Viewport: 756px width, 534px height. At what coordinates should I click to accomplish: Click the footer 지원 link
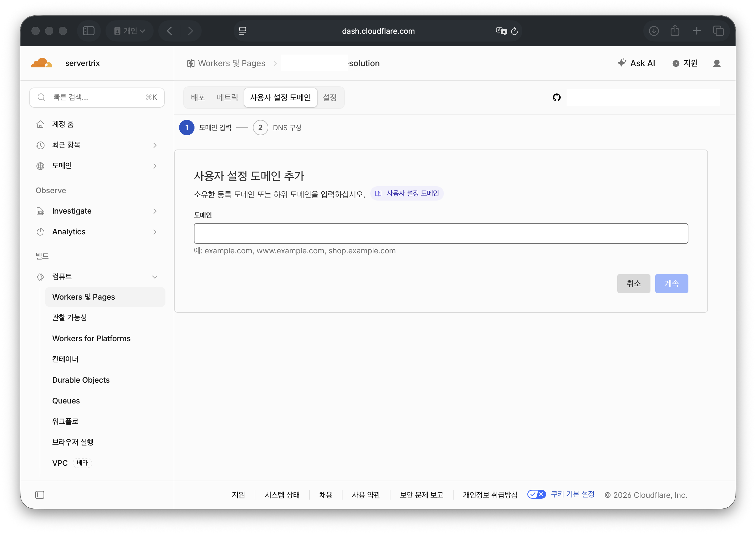coord(238,495)
